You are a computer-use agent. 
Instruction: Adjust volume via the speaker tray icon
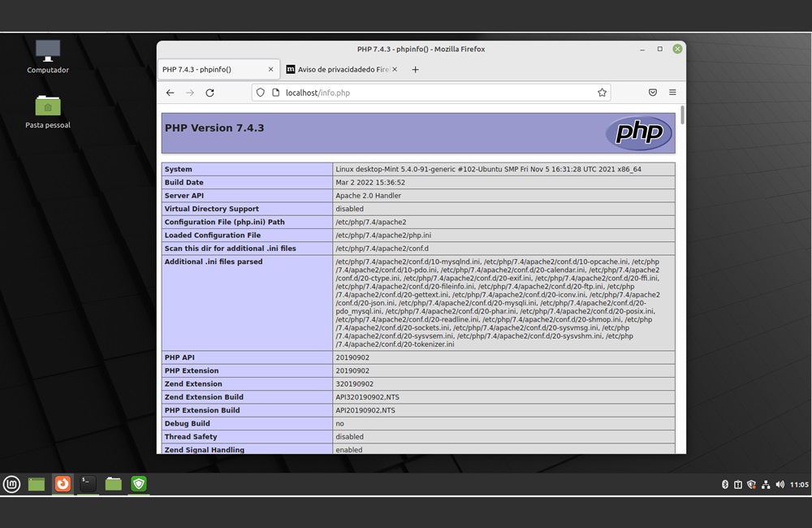(x=780, y=485)
